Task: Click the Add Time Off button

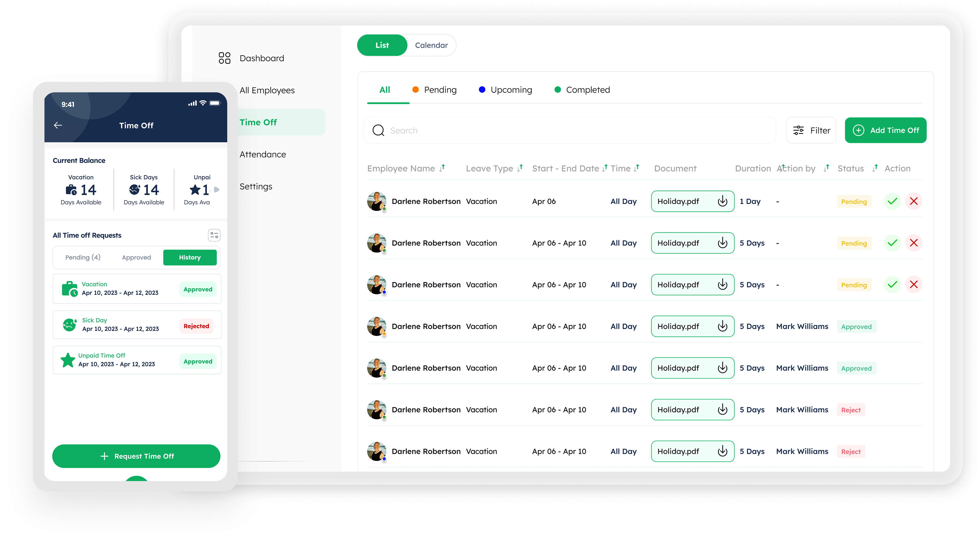Action: click(885, 131)
